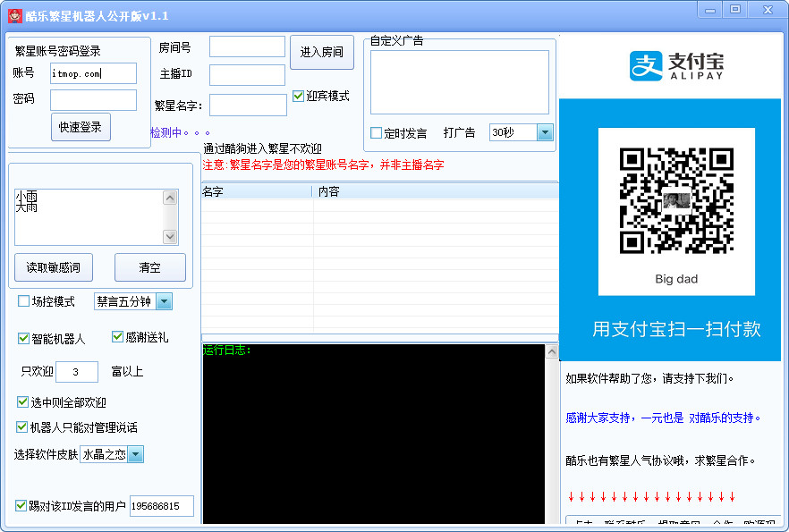Open the 30秒 ad interval dropdown

pos(545,132)
